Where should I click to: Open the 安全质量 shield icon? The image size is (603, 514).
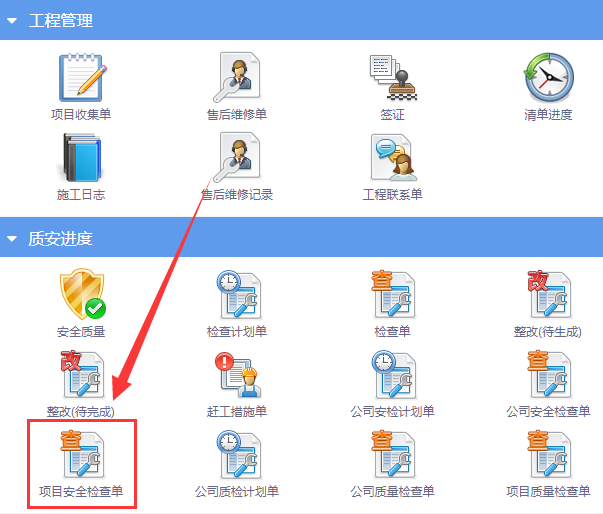click(82, 294)
